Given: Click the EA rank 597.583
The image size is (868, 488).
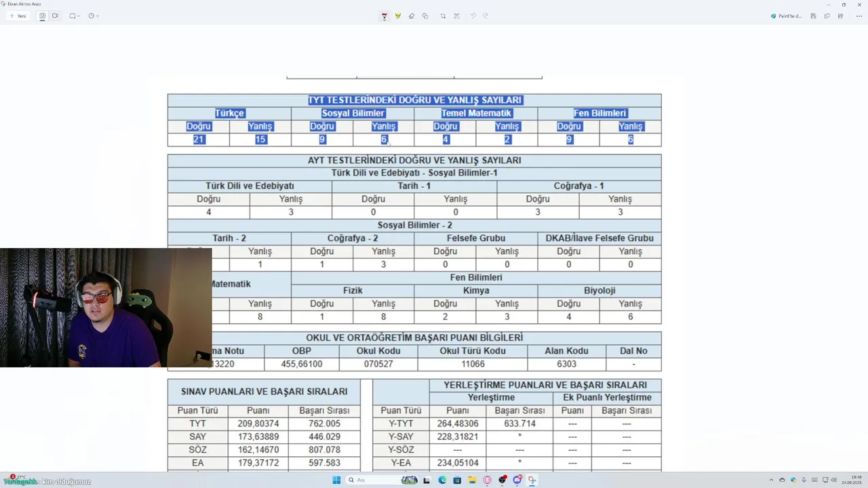Looking at the screenshot, I should click(x=323, y=463).
